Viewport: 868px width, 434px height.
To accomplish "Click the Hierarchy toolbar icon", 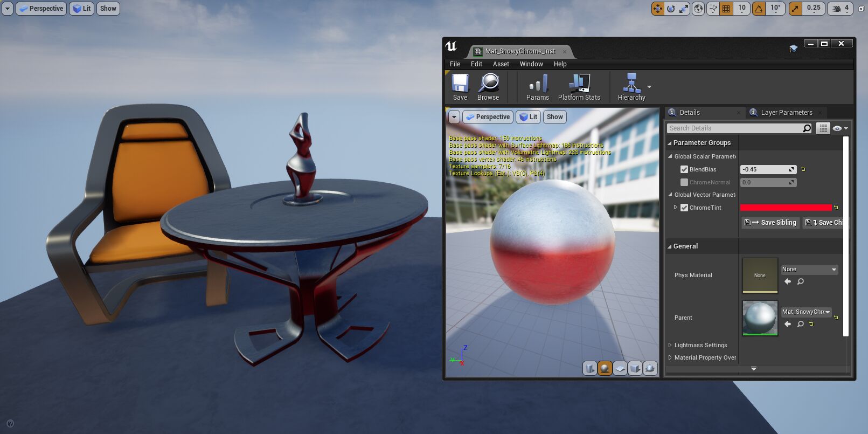I will [631, 87].
